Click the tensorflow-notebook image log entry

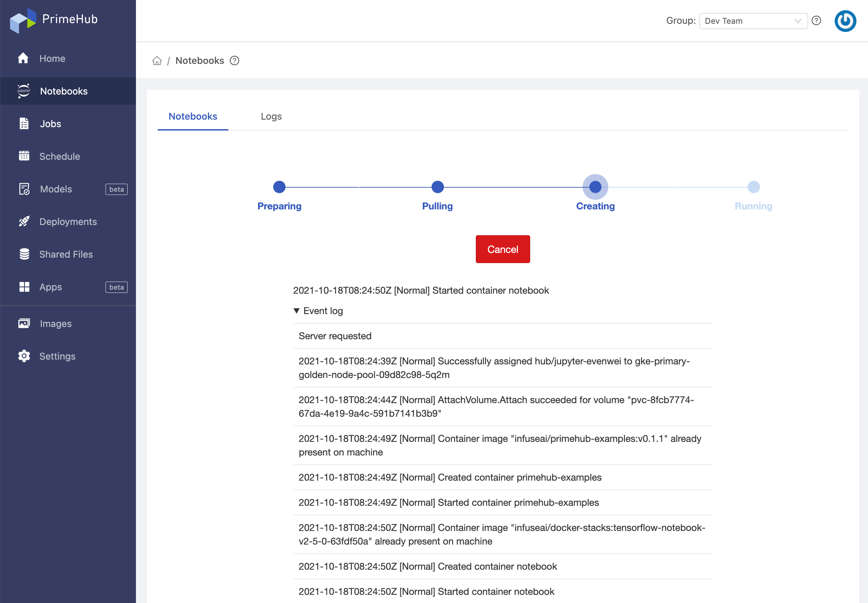point(503,535)
